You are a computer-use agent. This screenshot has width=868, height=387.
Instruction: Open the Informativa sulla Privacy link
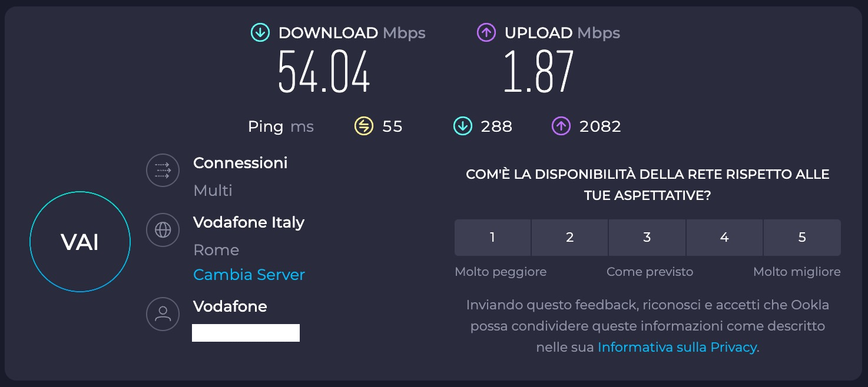pos(677,347)
